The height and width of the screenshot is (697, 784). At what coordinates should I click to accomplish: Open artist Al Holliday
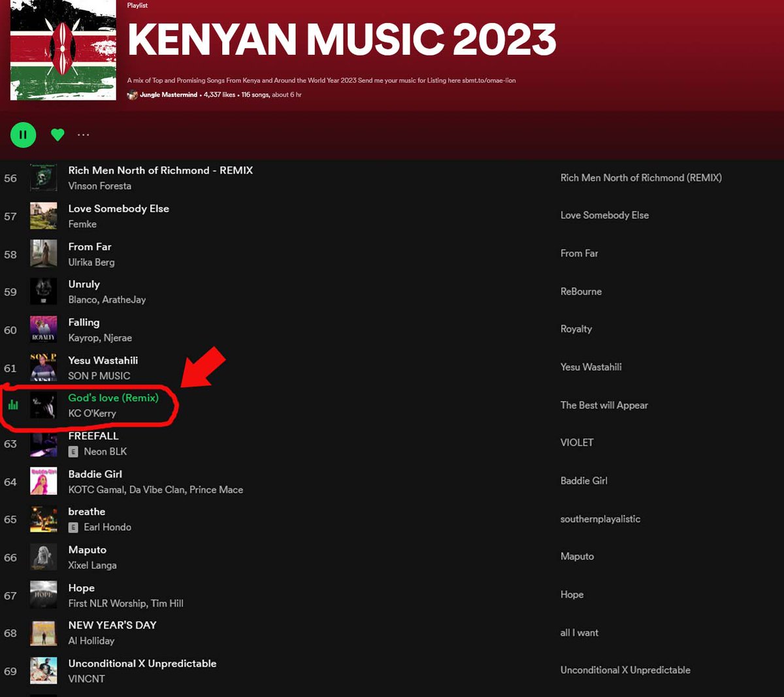point(91,641)
